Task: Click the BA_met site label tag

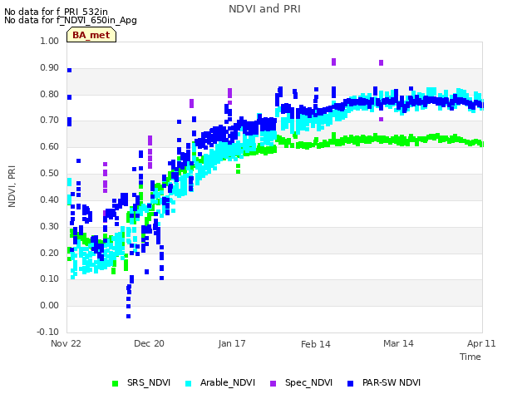Action: click(x=91, y=35)
